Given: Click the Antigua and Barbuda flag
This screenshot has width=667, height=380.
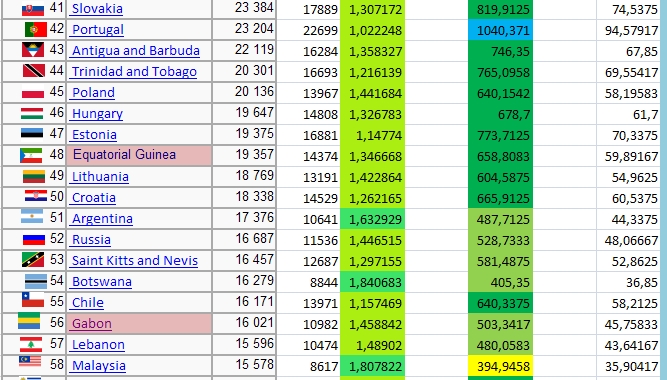Looking at the screenshot, I should pyautogui.click(x=33, y=50).
